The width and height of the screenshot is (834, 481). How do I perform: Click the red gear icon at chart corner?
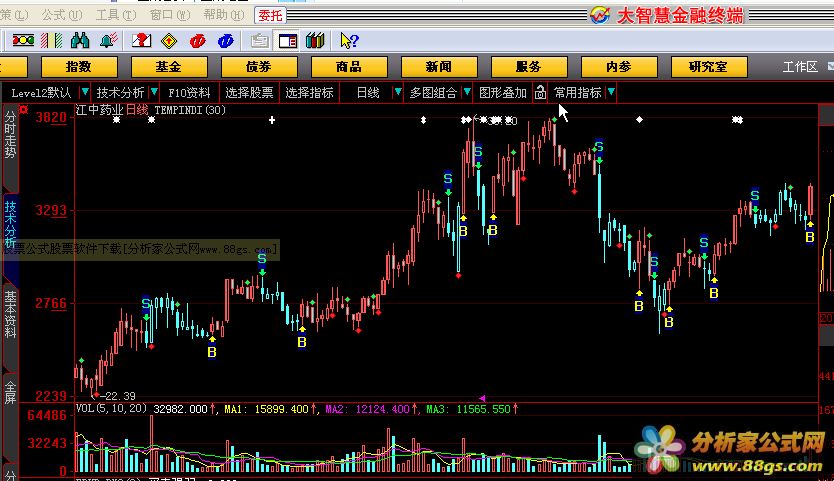click(x=24, y=110)
